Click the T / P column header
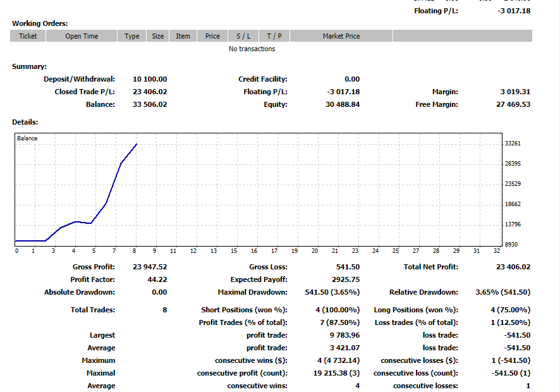The width and height of the screenshot is (560, 392). pos(274,36)
